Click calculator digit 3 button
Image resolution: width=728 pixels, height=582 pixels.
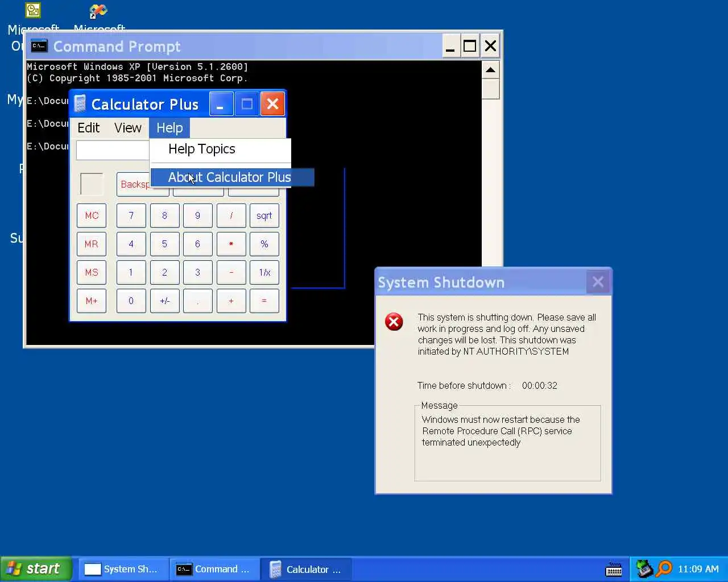tap(197, 272)
